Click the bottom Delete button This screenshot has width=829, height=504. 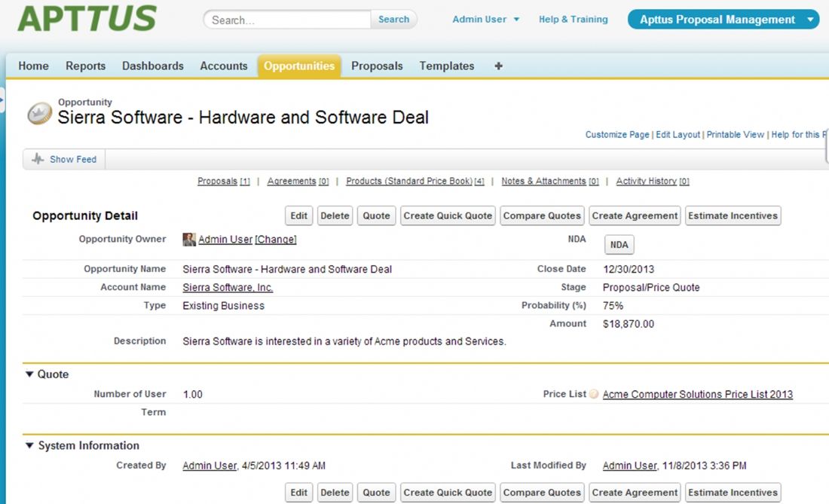click(335, 493)
